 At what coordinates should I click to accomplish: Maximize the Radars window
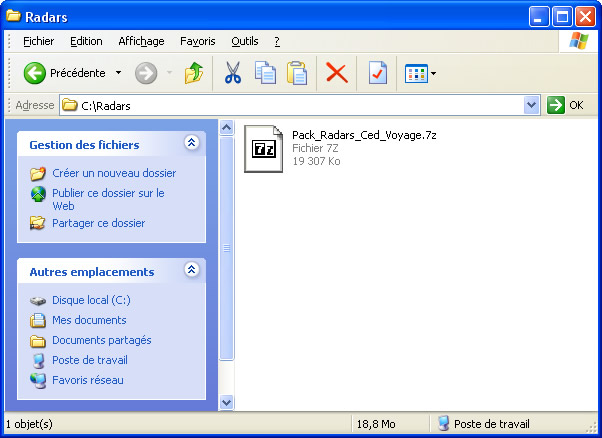(562, 17)
